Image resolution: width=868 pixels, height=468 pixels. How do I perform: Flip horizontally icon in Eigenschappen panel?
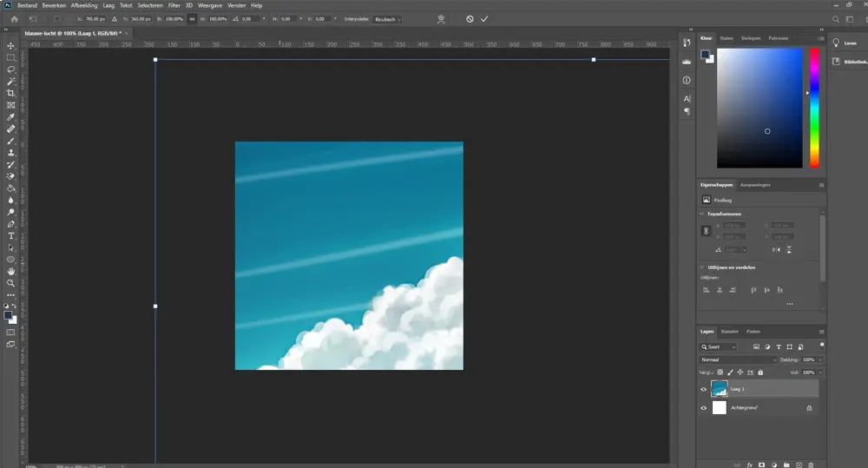coord(776,250)
